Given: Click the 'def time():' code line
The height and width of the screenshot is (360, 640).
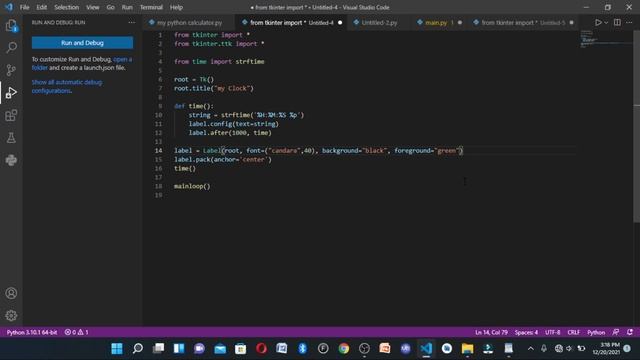Looking at the screenshot, I should (193, 106).
